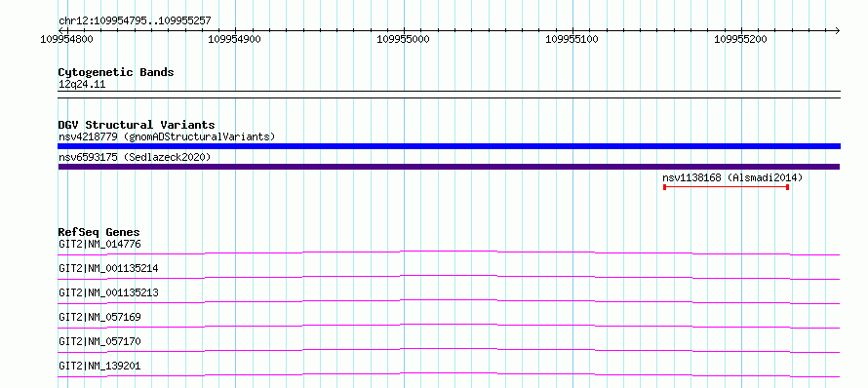Image resolution: width=868 pixels, height=388 pixels.
Task: Click the red nsv1138168 variant bar
Action: point(726,187)
